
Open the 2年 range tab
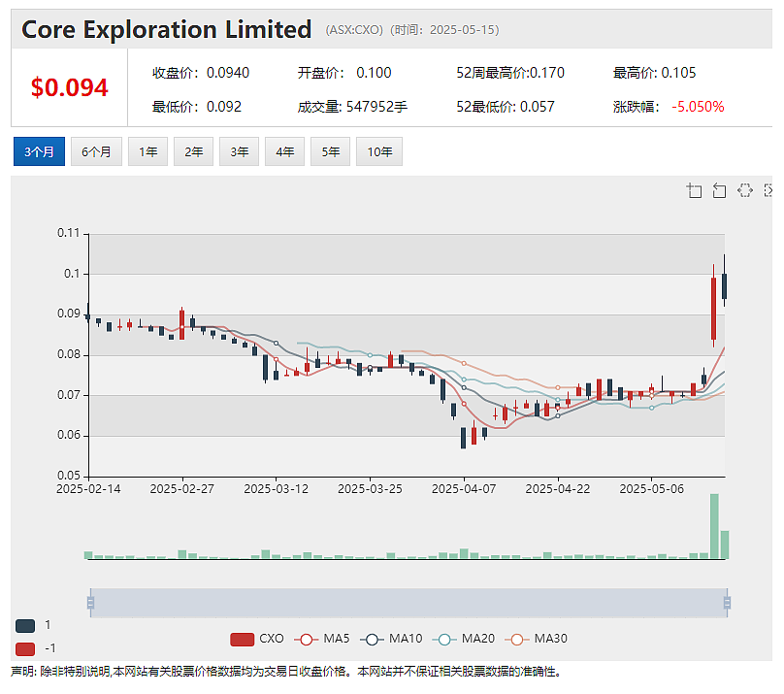coord(193,151)
